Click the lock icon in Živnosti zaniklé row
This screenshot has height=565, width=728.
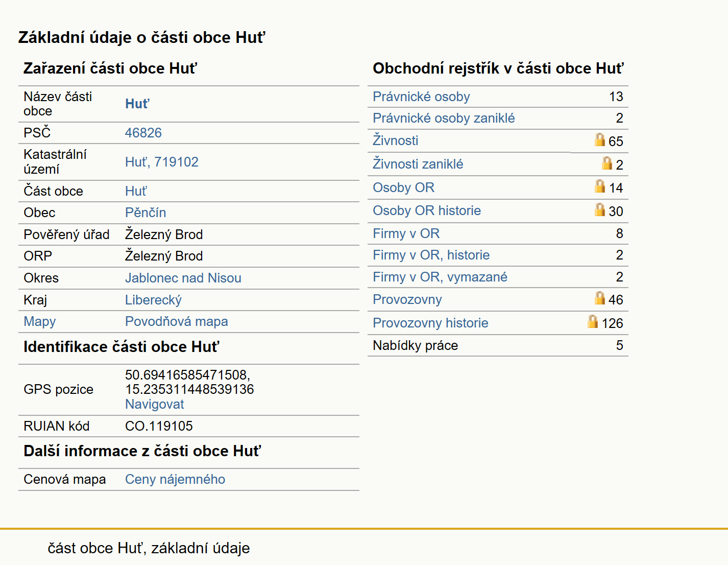click(x=607, y=163)
